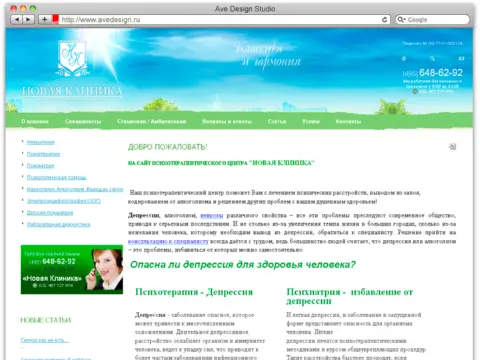
Task: Click the print icon beside welcome heading
Action: 452,146
